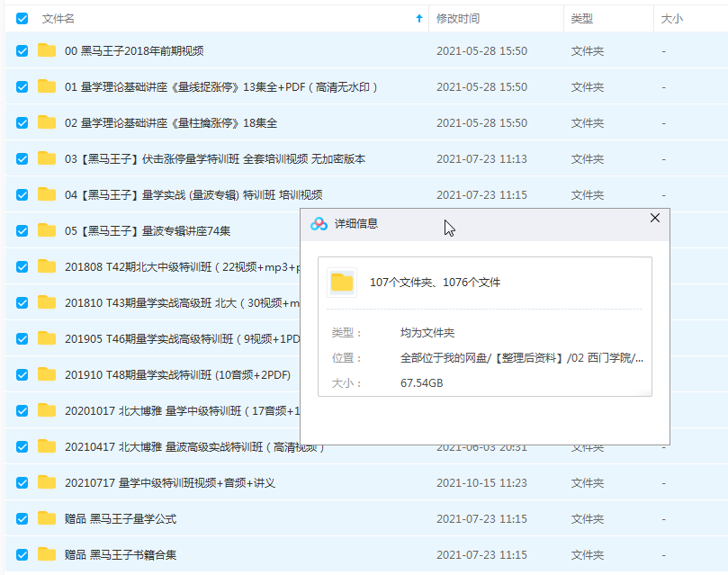Open the 03【黑马王子】伏击涨停量学特训班 folder

tap(180, 159)
